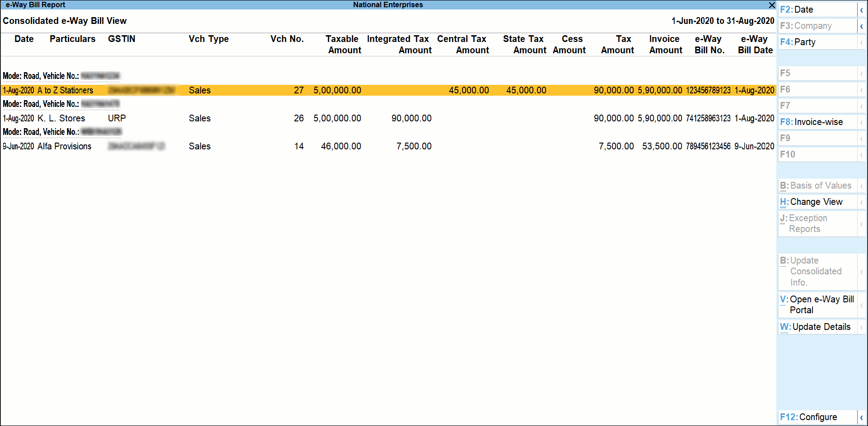Click the Consolidated e-Way Bill View title
Image resolution: width=868 pixels, height=426 pixels.
point(65,21)
